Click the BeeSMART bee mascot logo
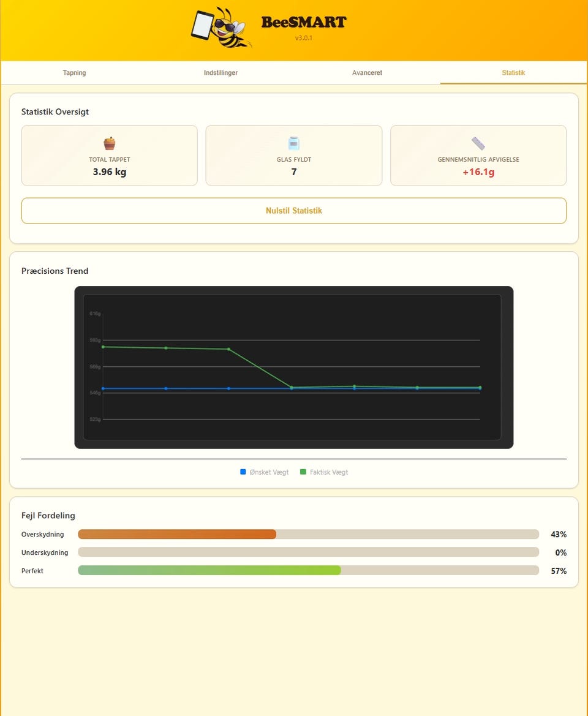588x716 pixels. pyautogui.click(x=221, y=28)
